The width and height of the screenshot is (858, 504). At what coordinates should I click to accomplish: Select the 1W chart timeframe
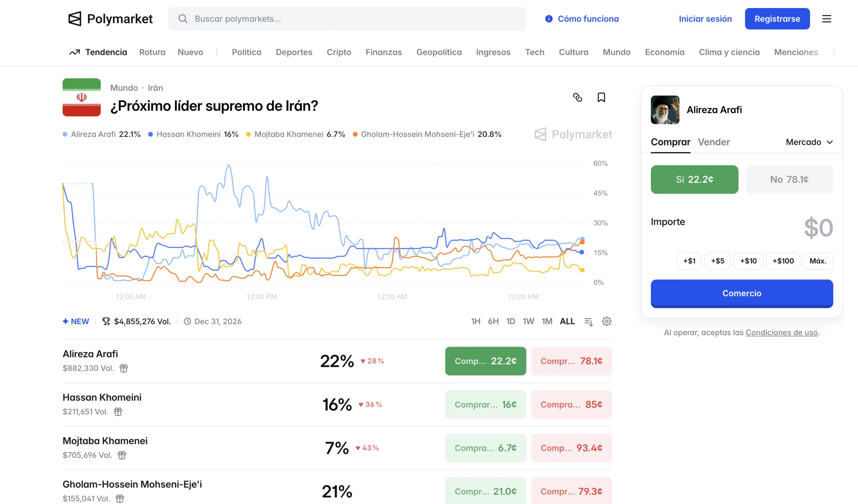528,321
